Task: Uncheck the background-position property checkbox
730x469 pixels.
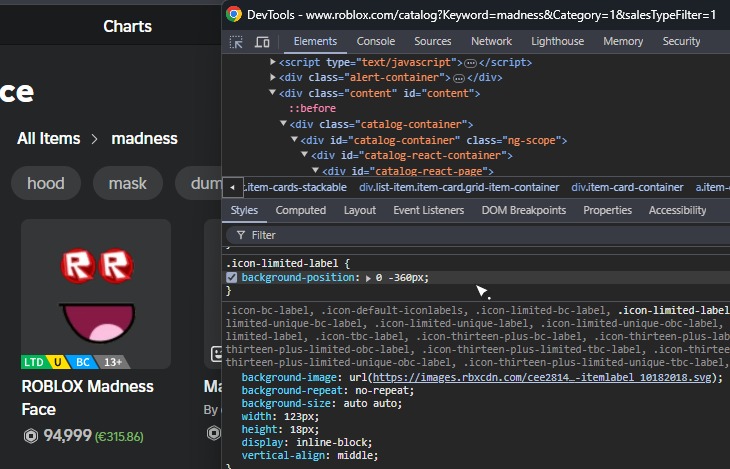Action: (x=231, y=278)
